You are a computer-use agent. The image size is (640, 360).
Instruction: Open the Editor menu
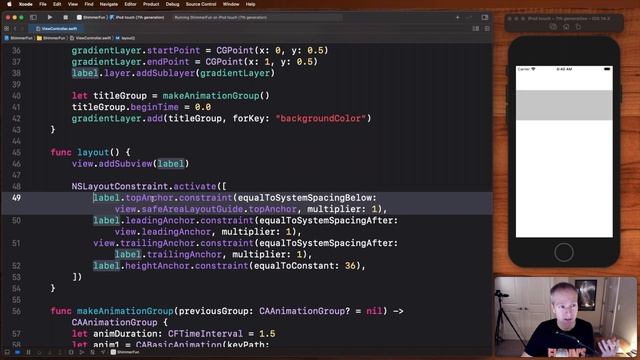point(130,4)
